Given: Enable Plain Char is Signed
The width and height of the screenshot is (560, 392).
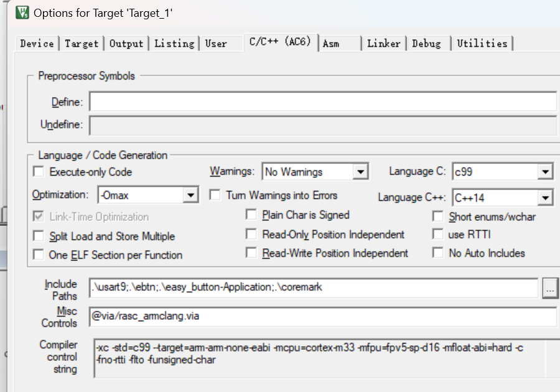Looking at the screenshot, I should (x=251, y=215).
